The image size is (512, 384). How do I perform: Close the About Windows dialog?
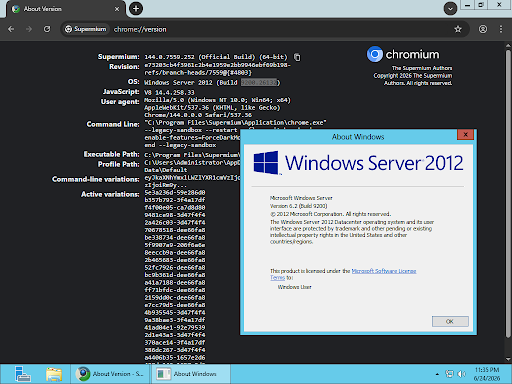coord(465,134)
